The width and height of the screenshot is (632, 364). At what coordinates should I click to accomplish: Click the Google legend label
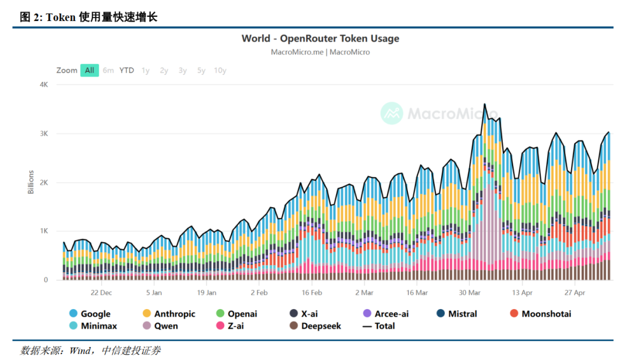click(95, 314)
